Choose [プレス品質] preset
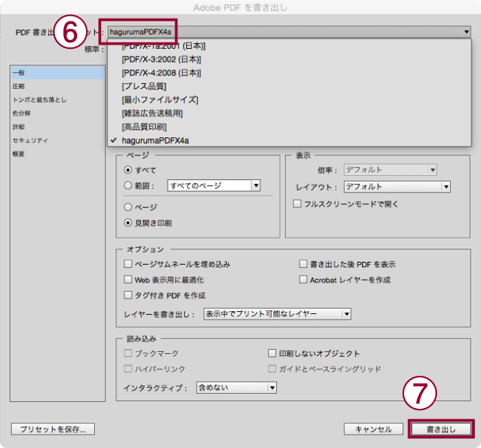 pos(289,86)
